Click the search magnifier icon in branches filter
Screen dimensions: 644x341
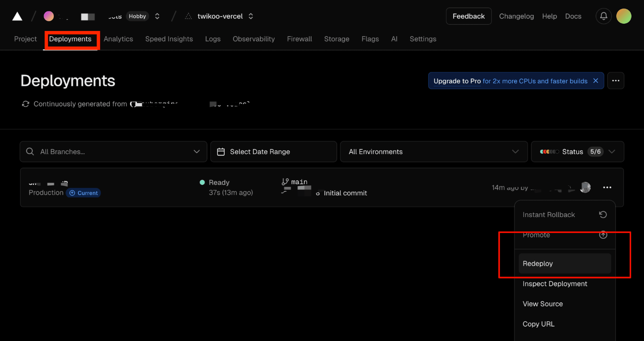click(30, 152)
